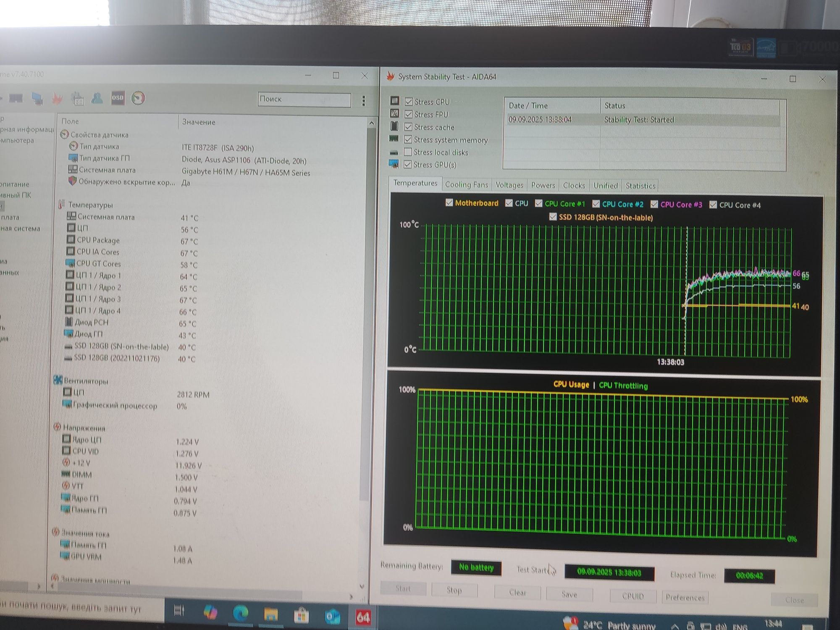This screenshot has height=630, width=840.
Task: Click the taskbar search box
Action: coord(81,607)
